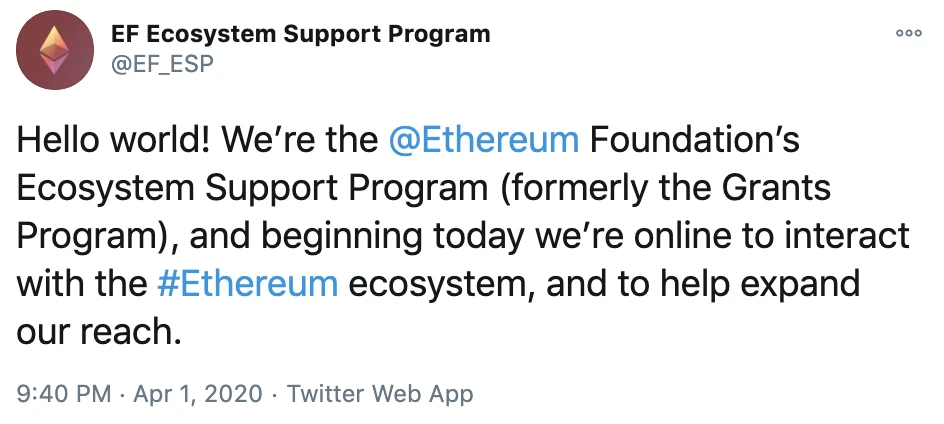Screen dimensions: 944x424
Task: Click the "our reach." closing text
Action: pos(99,333)
